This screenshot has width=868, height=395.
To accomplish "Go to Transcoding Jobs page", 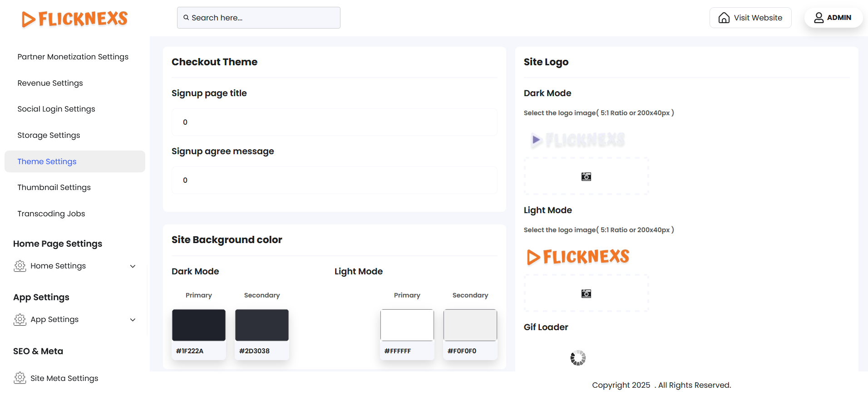I will (x=51, y=214).
